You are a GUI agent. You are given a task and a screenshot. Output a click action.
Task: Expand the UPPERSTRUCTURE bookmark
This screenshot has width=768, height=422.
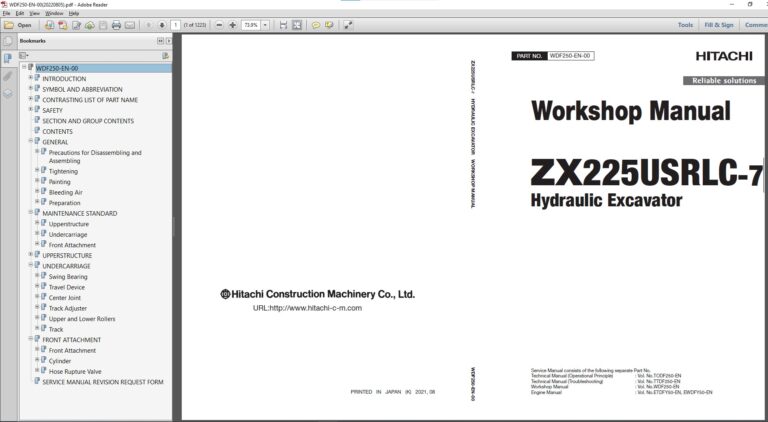pyautogui.click(x=30, y=255)
